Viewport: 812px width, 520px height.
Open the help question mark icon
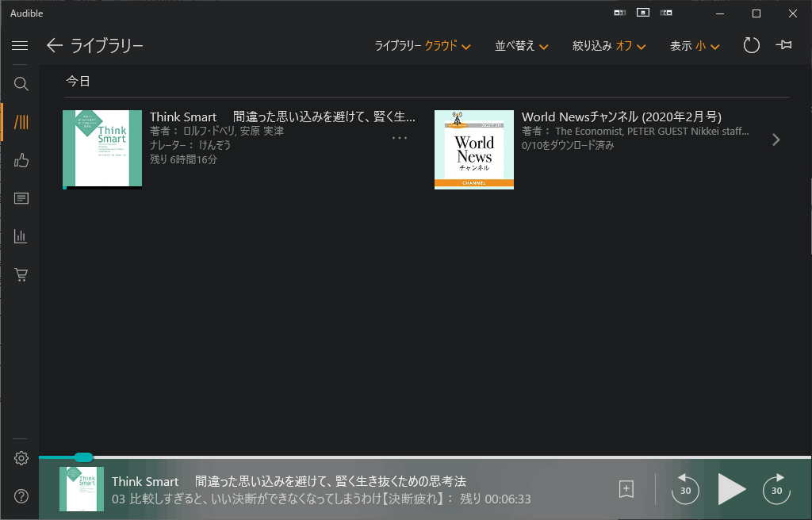click(x=21, y=496)
